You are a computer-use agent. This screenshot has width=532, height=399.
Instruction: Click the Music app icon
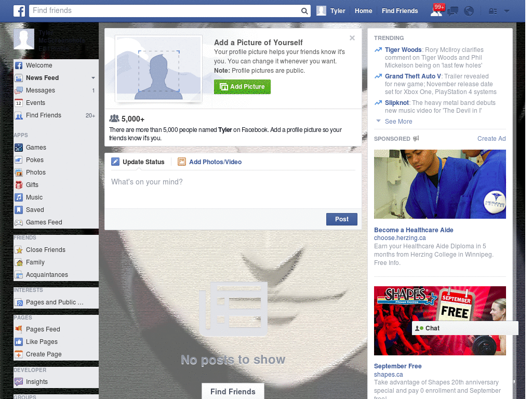click(19, 197)
